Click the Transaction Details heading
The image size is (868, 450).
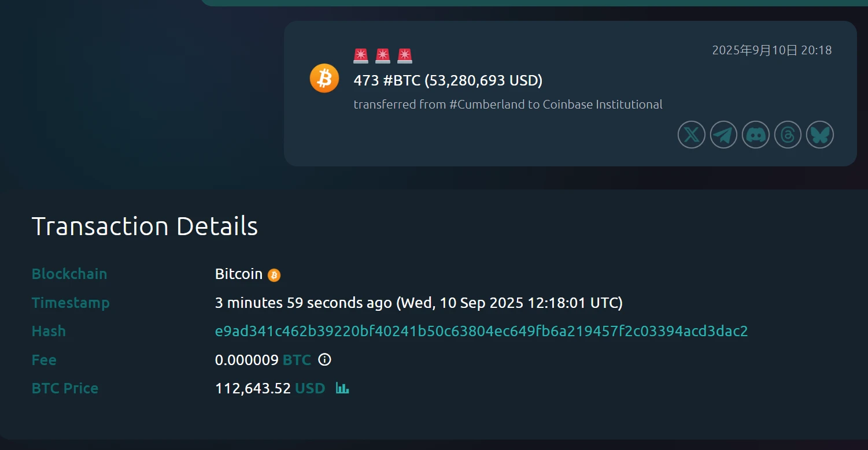145,226
